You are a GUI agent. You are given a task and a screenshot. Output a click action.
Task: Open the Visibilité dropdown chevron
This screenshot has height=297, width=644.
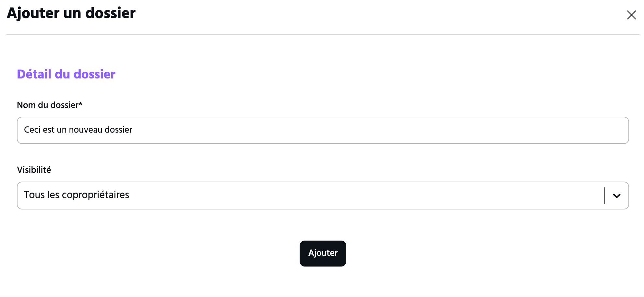[x=616, y=196]
